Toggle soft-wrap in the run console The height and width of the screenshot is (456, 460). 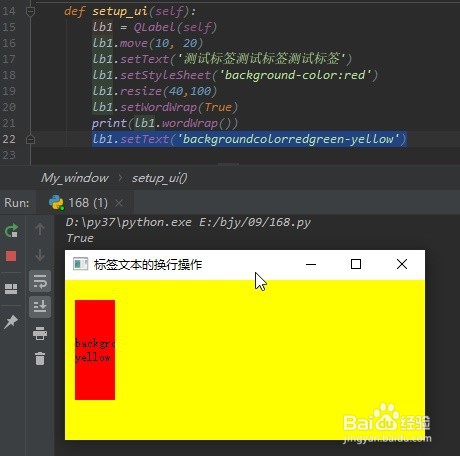[x=40, y=281]
